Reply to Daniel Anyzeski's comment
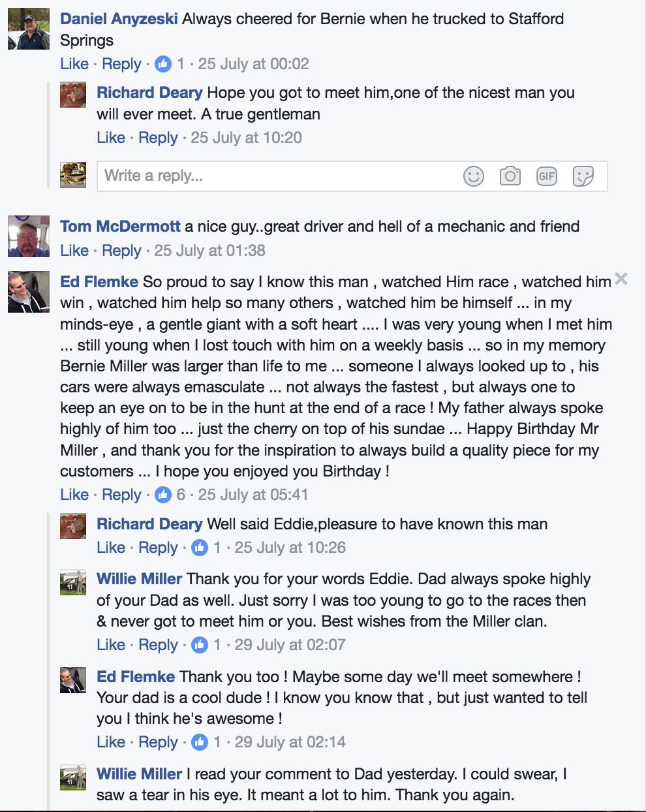 point(121,64)
